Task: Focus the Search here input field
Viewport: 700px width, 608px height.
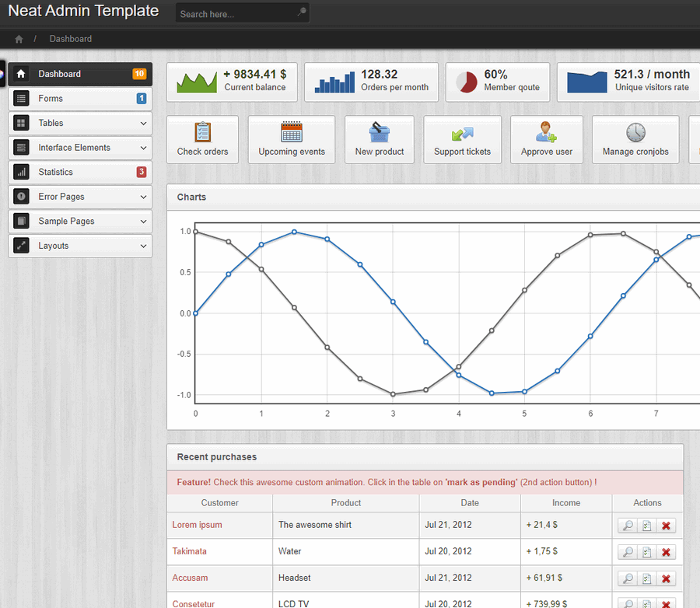Action: tap(235, 14)
